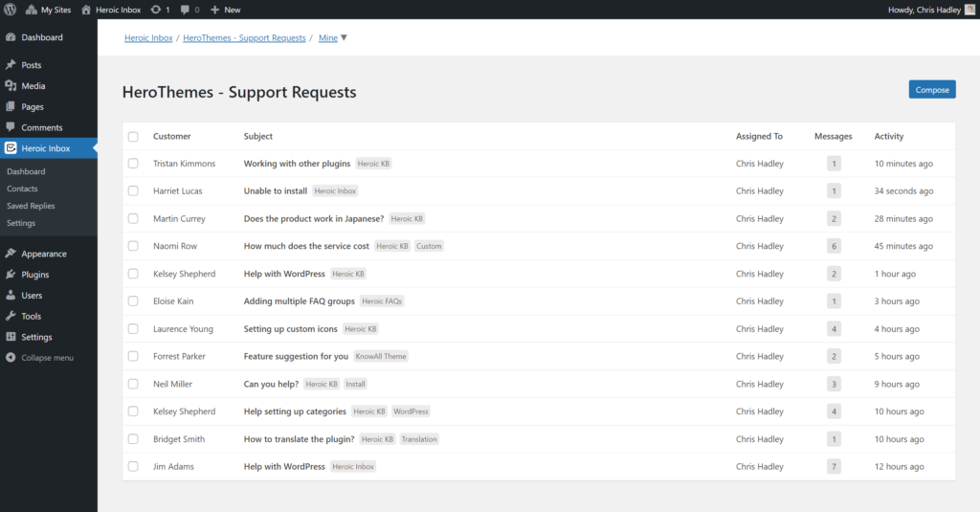Viewport: 980px width, 512px height.
Task: Toggle the select-all checkbox in header
Action: (x=133, y=136)
